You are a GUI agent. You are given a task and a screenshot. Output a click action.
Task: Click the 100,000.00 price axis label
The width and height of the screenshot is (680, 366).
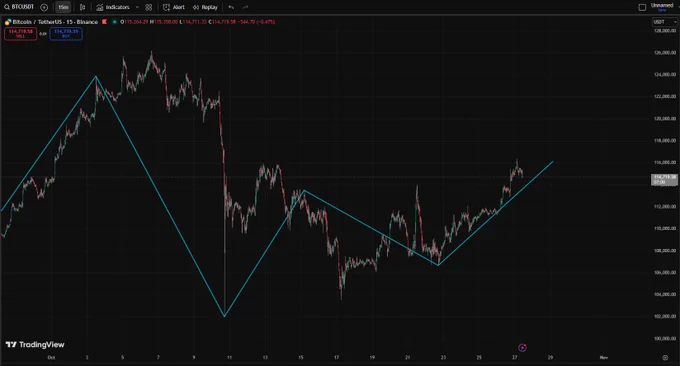(664, 338)
